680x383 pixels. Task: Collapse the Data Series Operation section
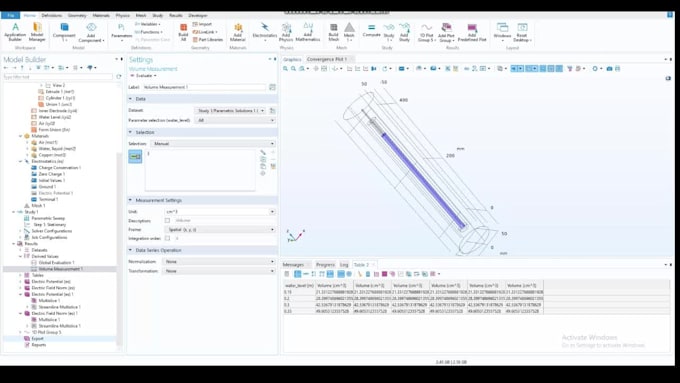coord(130,250)
